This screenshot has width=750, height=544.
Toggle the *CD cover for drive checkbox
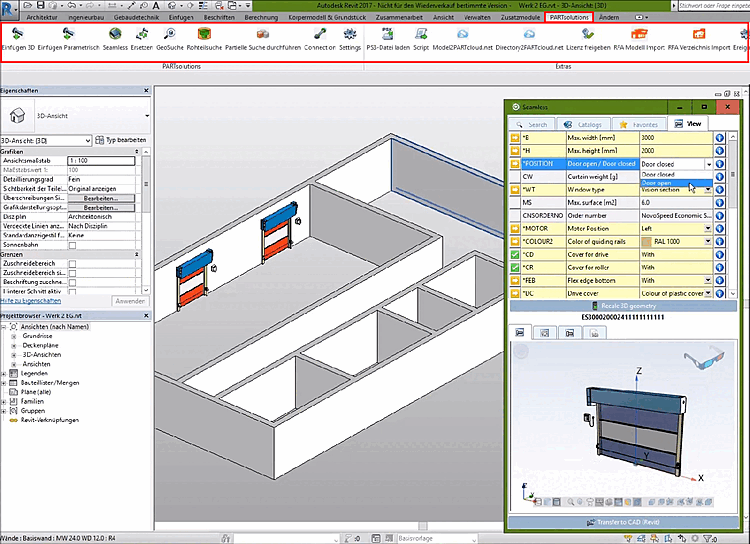coord(515,255)
